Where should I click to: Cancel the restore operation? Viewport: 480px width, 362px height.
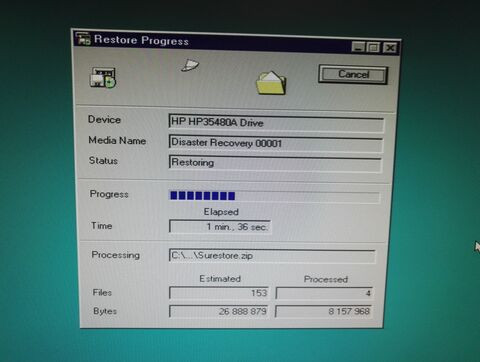[x=353, y=74]
